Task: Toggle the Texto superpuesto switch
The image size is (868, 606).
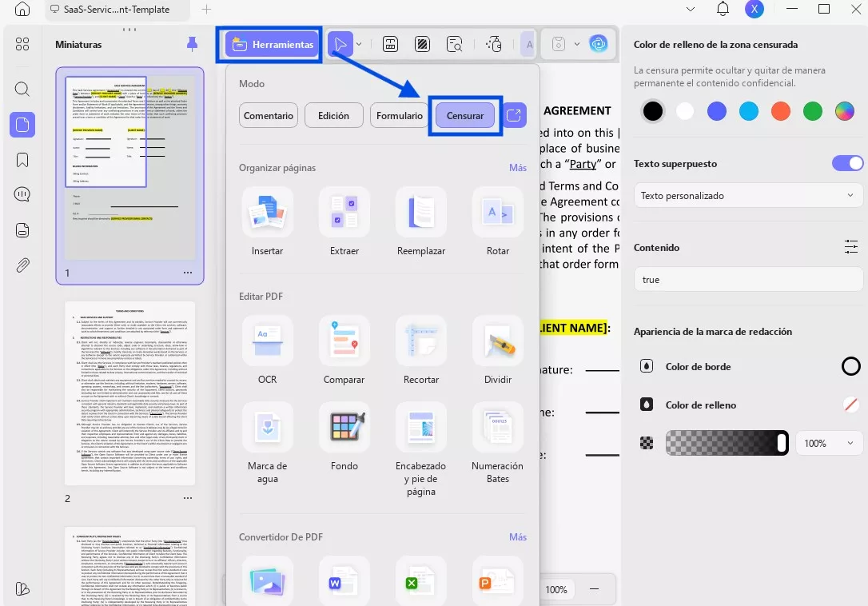Action: [x=847, y=163]
